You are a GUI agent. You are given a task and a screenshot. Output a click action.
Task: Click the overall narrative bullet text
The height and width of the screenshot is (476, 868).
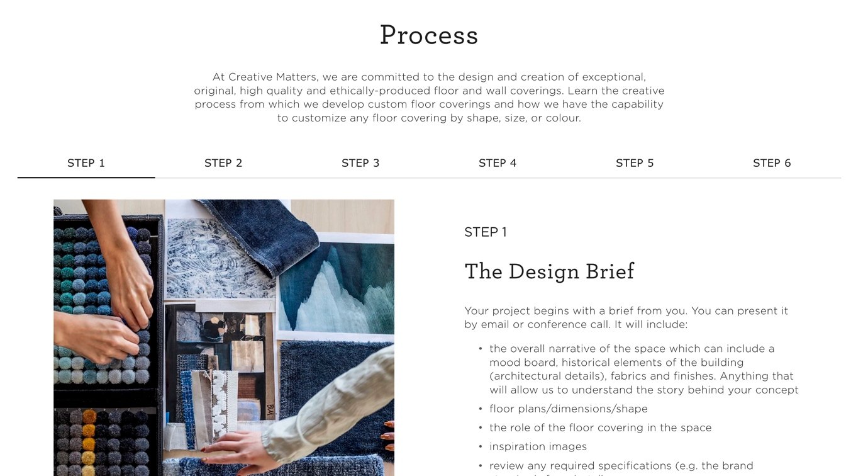(x=644, y=369)
